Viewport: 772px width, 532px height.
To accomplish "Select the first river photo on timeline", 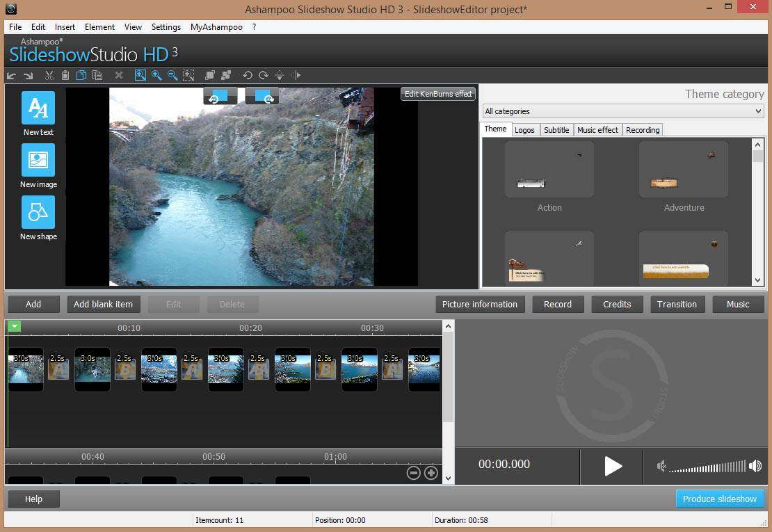I will pos(26,369).
